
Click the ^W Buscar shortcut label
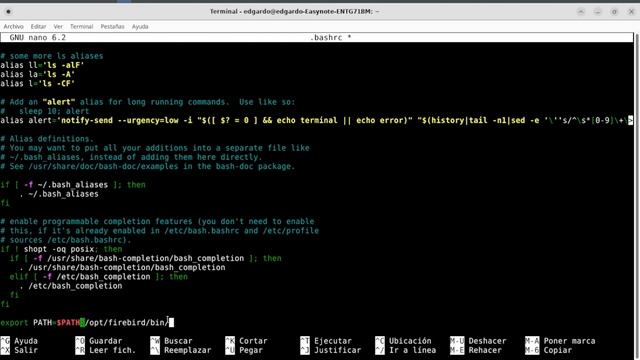(171, 341)
